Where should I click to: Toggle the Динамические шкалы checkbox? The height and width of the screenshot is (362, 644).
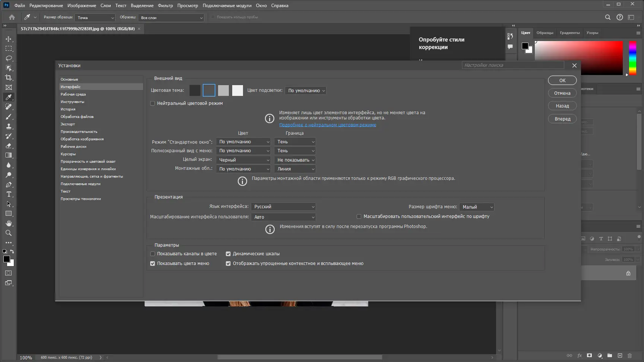tap(228, 254)
